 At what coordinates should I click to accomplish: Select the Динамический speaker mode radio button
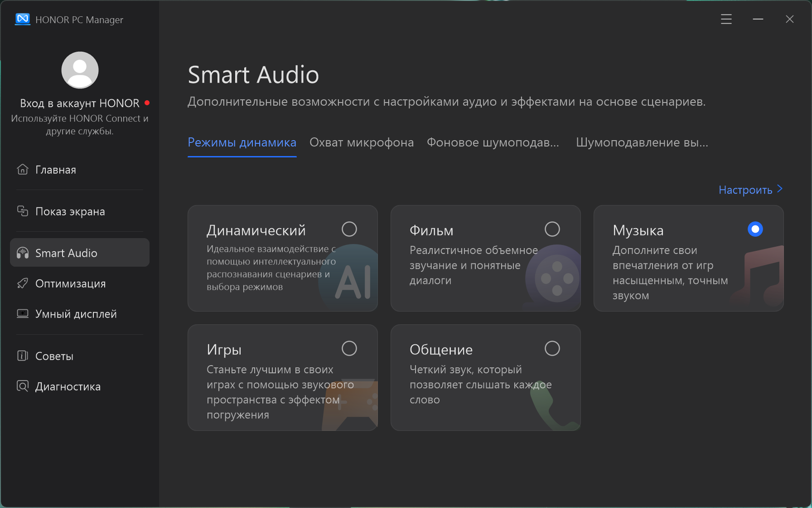click(x=349, y=229)
